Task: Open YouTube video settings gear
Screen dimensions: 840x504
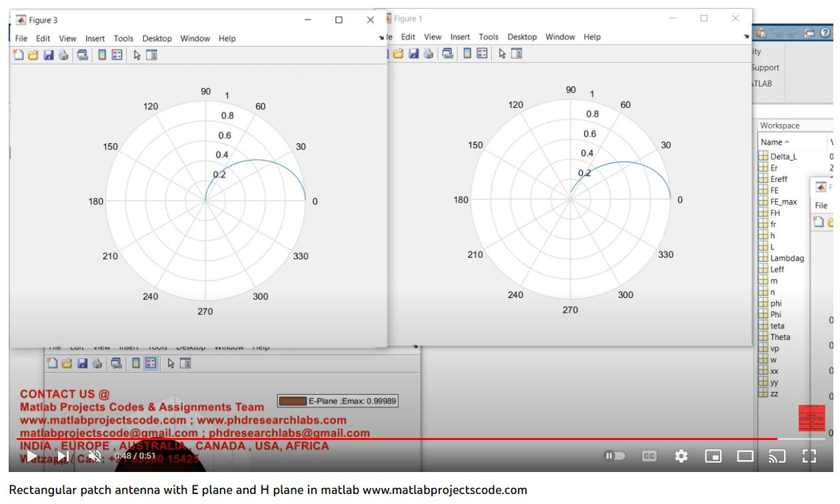Action: [x=681, y=456]
